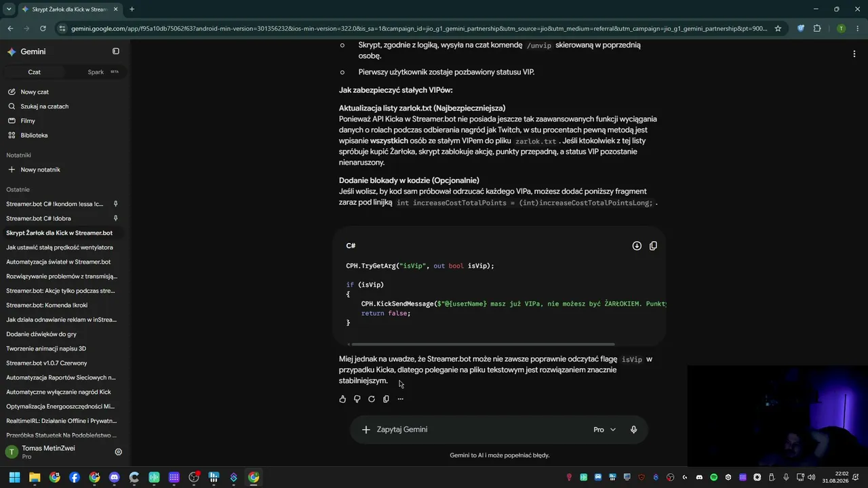Open the Windows Start menu
This screenshot has width=868, height=488.
(14, 478)
